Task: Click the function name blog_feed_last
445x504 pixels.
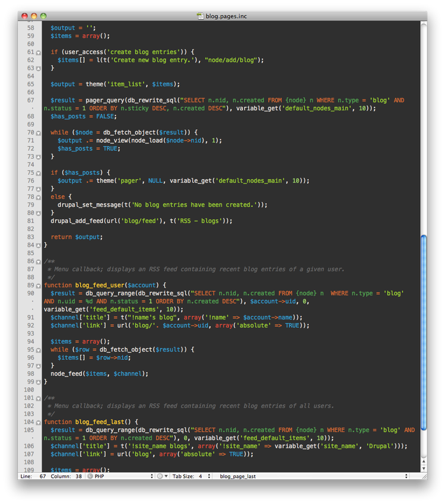Action: click(x=100, y=422)
